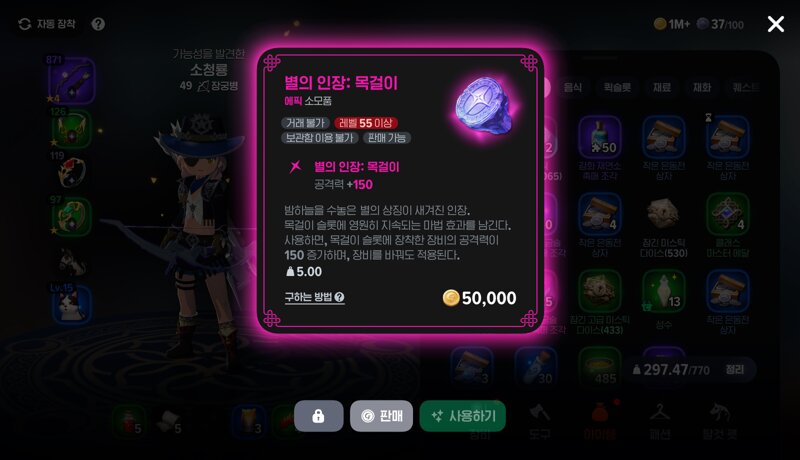Viewport: 800px width, 460px height.
Task: Click the gold coin currency indicator
Action: pos(672,24)
